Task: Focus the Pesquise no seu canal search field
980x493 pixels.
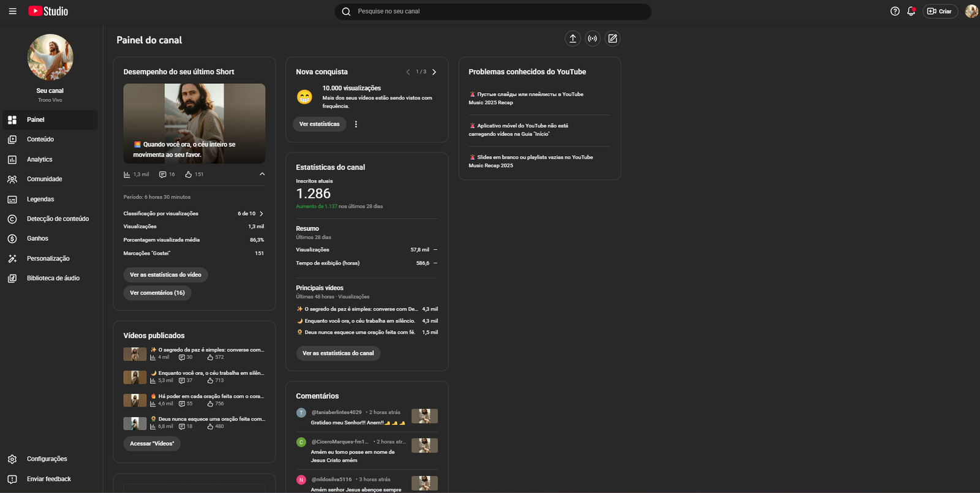Action: click(x=493, y=12)
